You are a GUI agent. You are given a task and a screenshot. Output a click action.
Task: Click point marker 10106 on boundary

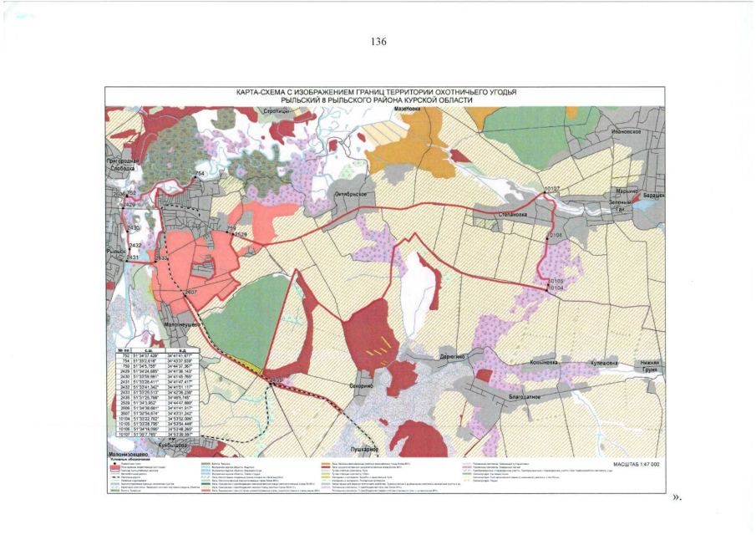click(x=556, y=236)
